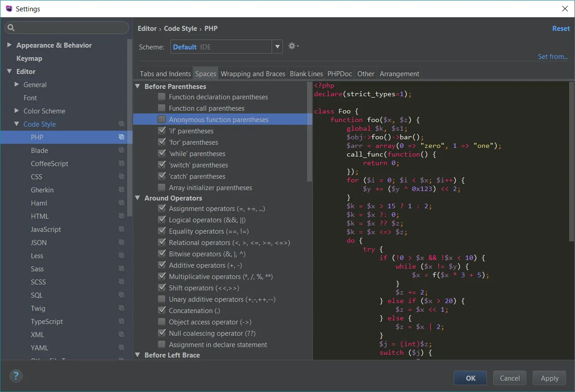The height and width of the screenshot is (392, 575).
Task: Click the copy icon beside Gherkin
Action: coord(121,190)
